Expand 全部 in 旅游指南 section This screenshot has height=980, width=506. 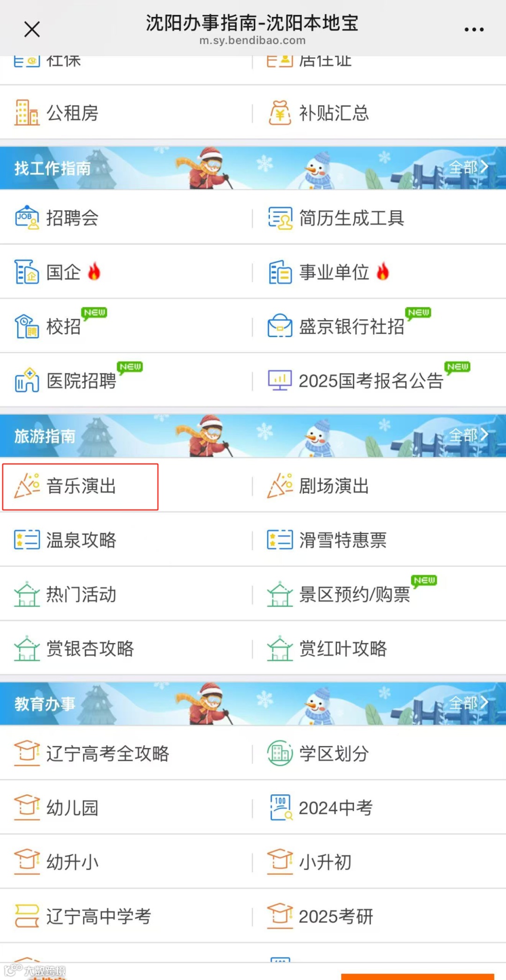(x=469, y=435)
